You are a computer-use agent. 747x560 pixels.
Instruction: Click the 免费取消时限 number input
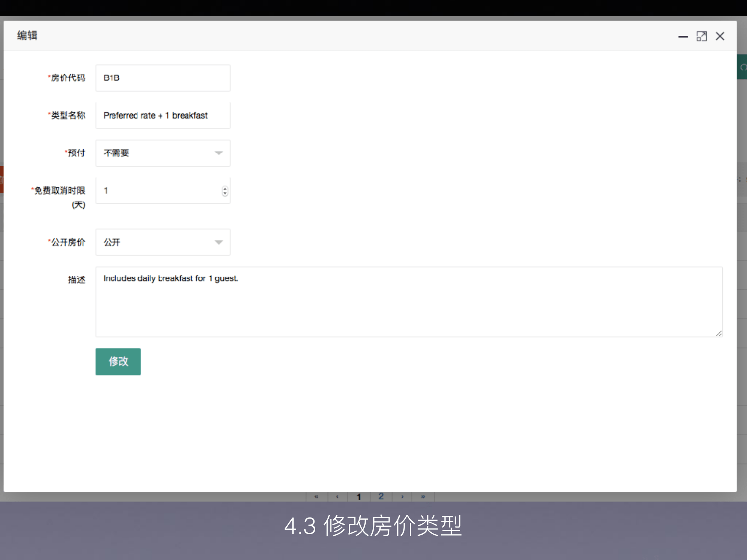[x=159, y=191]
